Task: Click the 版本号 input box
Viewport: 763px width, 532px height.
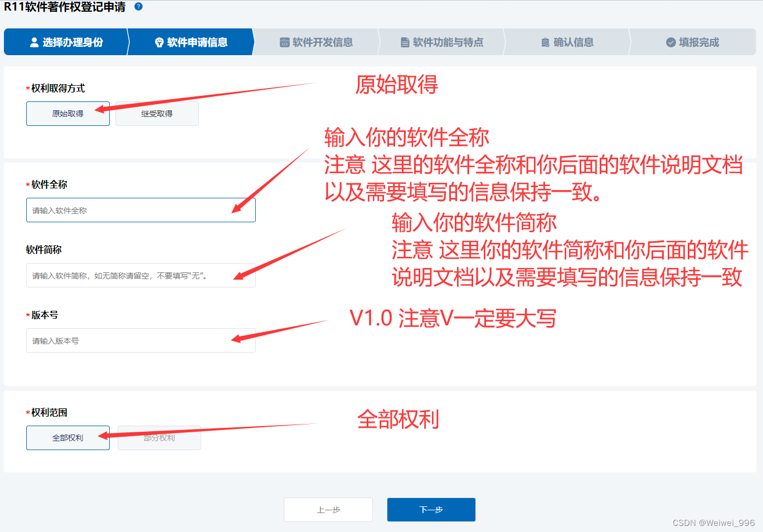Action: click(141, 340)
